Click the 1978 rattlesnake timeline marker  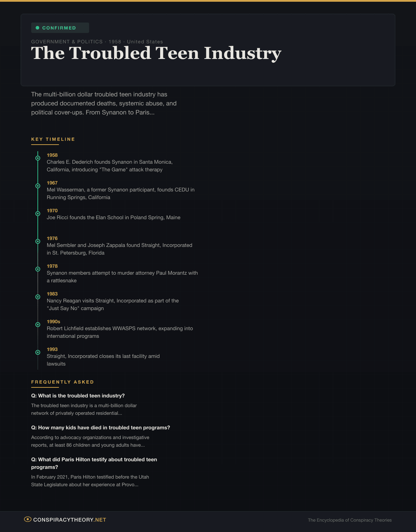pos(38,269)
